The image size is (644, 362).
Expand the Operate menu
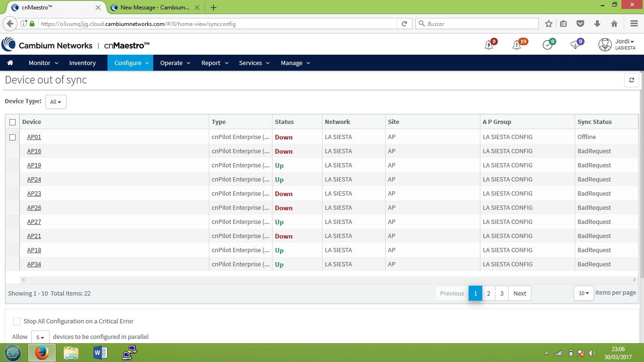(x=175, y=63)
